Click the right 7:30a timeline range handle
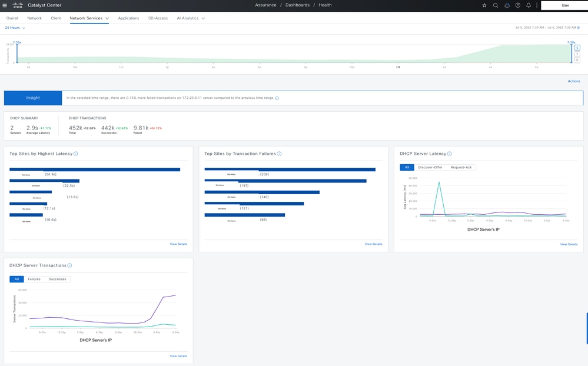 [x=572, y=52]
